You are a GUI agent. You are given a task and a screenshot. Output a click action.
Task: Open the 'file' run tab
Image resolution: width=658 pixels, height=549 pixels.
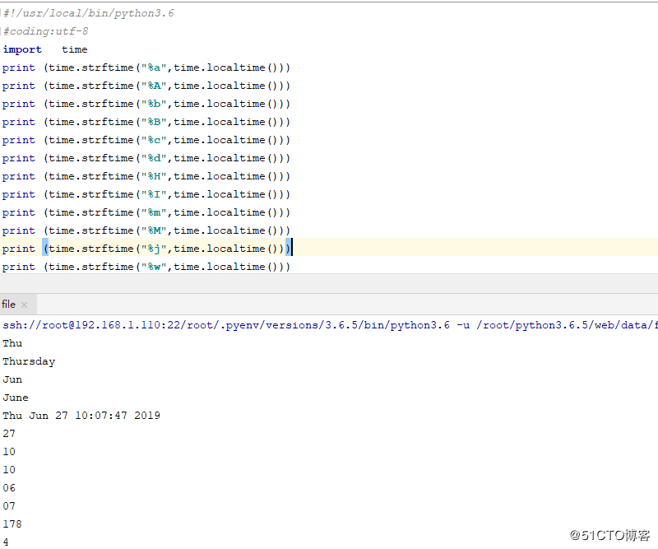[8, 304]
